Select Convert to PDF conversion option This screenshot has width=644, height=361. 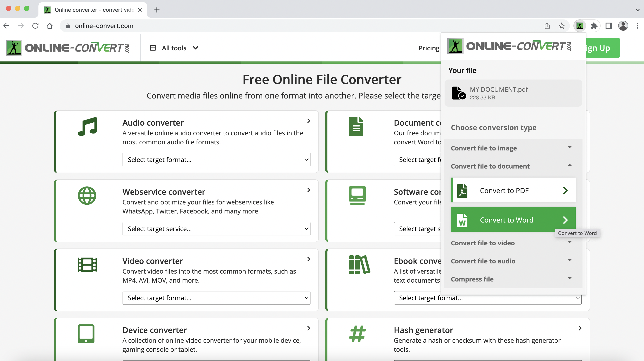click(x=513, y=190)
